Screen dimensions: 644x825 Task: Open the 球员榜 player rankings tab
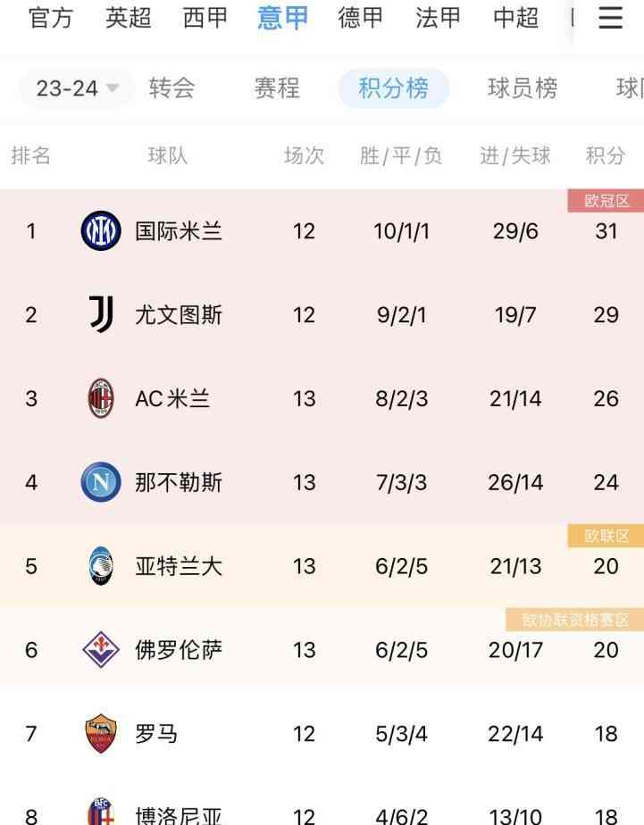point(522,87)
